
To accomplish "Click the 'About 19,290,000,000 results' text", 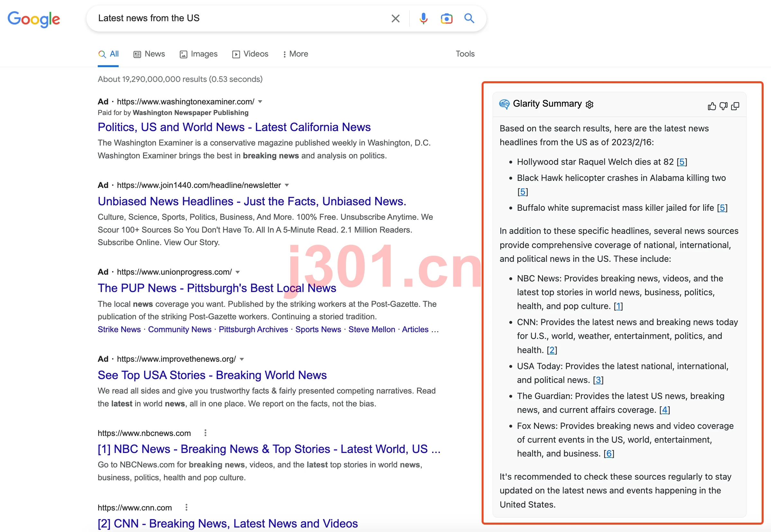I will pyautogui.click(x=180, y=79).
